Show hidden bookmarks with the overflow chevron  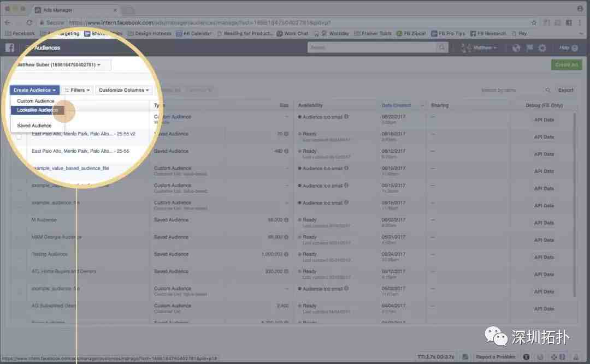pos(581,33)
